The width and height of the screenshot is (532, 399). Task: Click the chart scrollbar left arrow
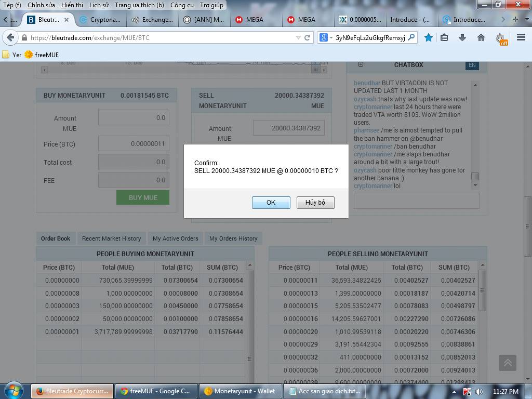tap(45, 70)
